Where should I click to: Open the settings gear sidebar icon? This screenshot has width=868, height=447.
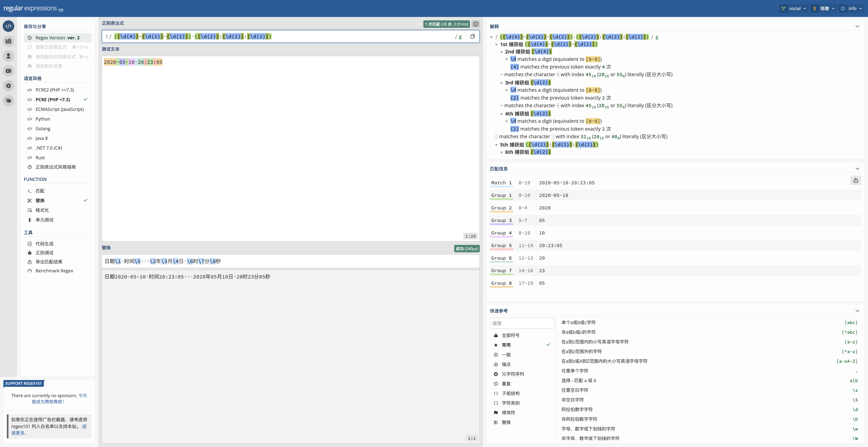pyautogui.click(x=8, y=86)
